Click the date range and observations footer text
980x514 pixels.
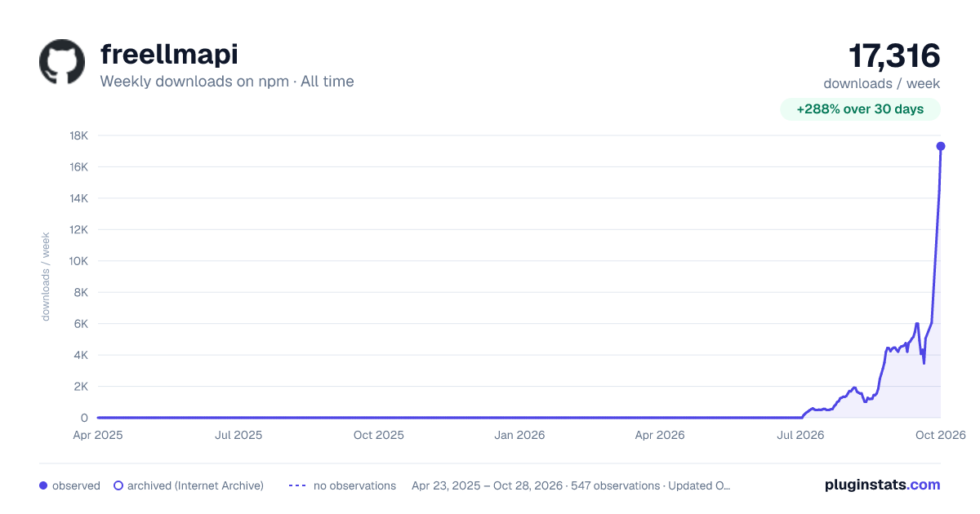571,485
